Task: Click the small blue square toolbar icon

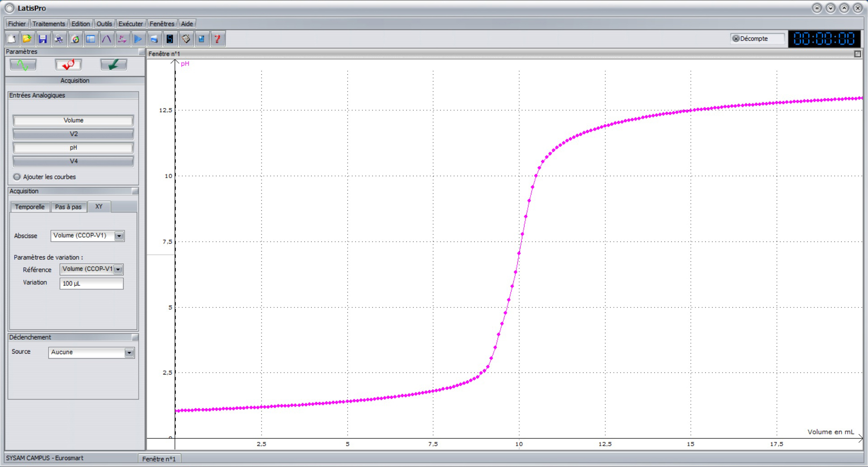Action: tap(202, 39)
